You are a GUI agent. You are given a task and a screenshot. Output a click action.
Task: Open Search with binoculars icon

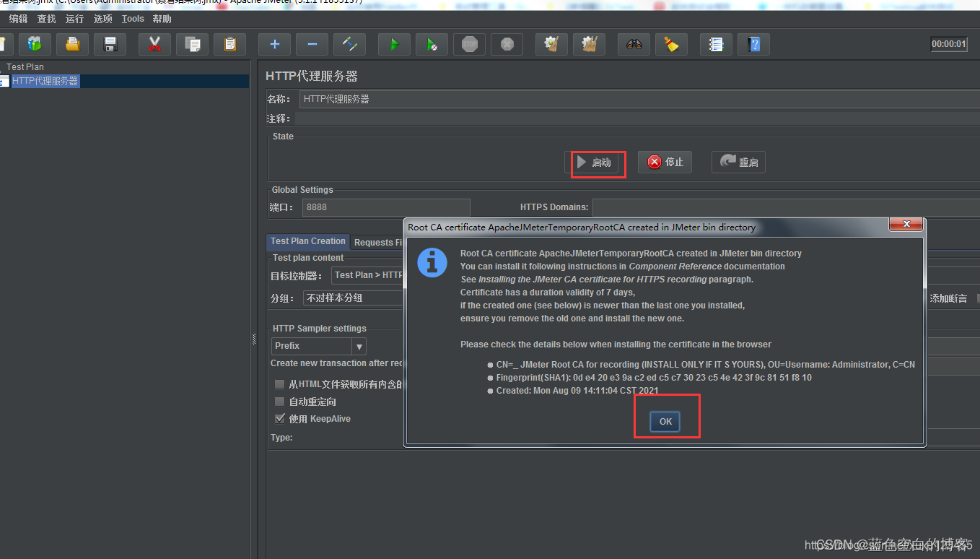tap(634, 44)
